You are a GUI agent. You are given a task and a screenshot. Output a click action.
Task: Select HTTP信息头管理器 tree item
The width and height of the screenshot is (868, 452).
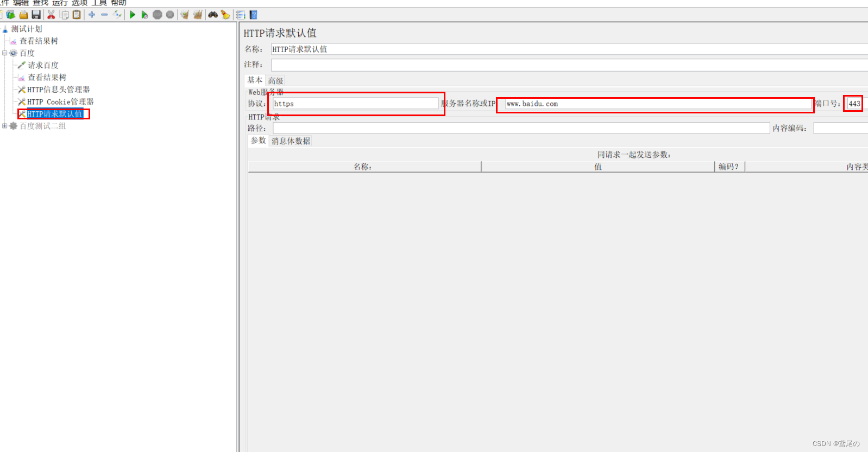(59, 90)
